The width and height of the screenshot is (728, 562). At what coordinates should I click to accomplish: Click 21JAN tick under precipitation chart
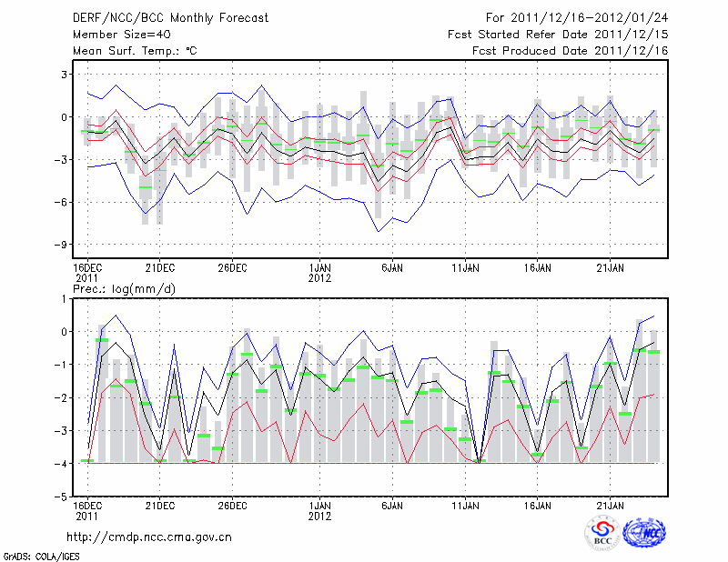point(610,505)
